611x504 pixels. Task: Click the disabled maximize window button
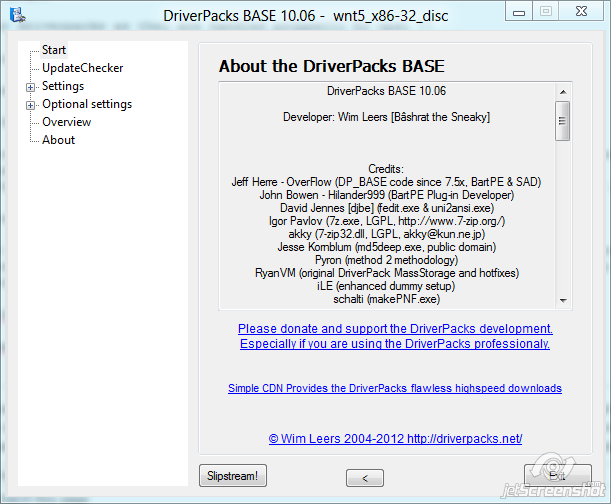point(546,11)
